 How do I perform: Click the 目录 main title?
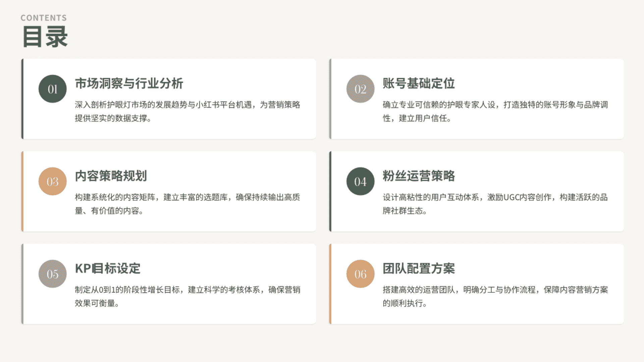coord(45,37)
